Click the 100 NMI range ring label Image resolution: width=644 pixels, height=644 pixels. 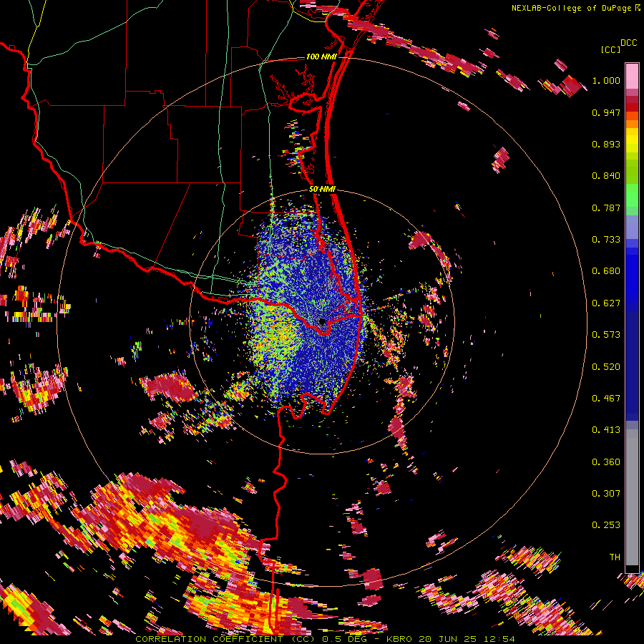point(321,57)
